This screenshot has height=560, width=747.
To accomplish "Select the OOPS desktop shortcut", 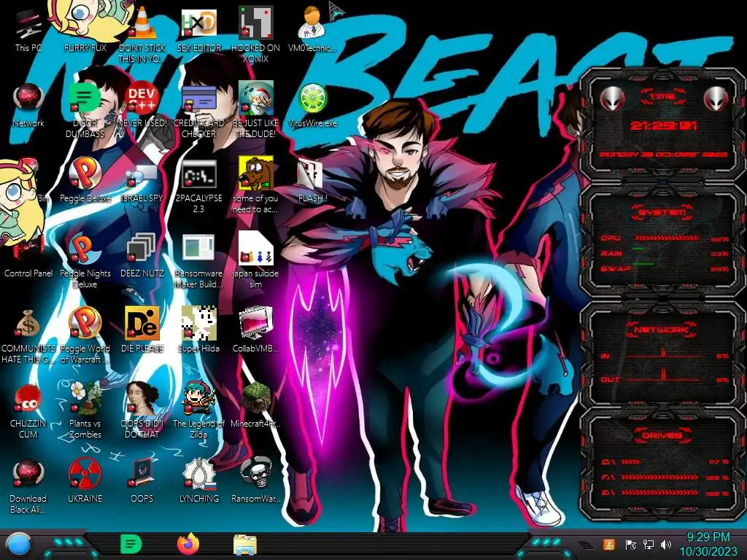I will coord(142,481).
